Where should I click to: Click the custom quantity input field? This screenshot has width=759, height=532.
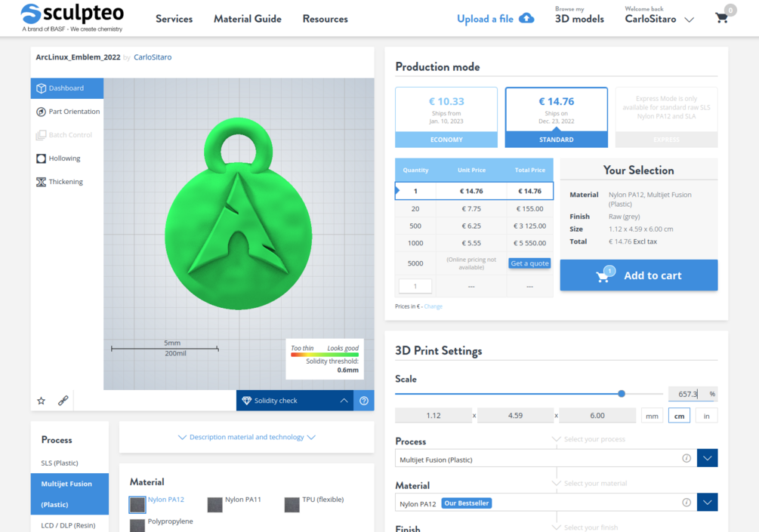(x=415, y=286)
